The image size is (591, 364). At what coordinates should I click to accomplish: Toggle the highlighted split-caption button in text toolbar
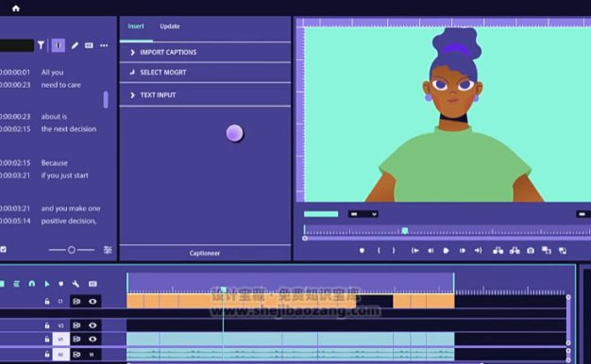(58, 45)
